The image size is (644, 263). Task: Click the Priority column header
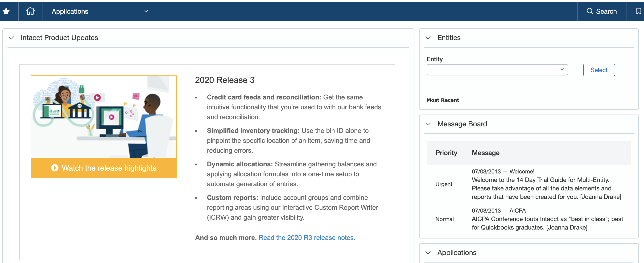tap(446, 153)
